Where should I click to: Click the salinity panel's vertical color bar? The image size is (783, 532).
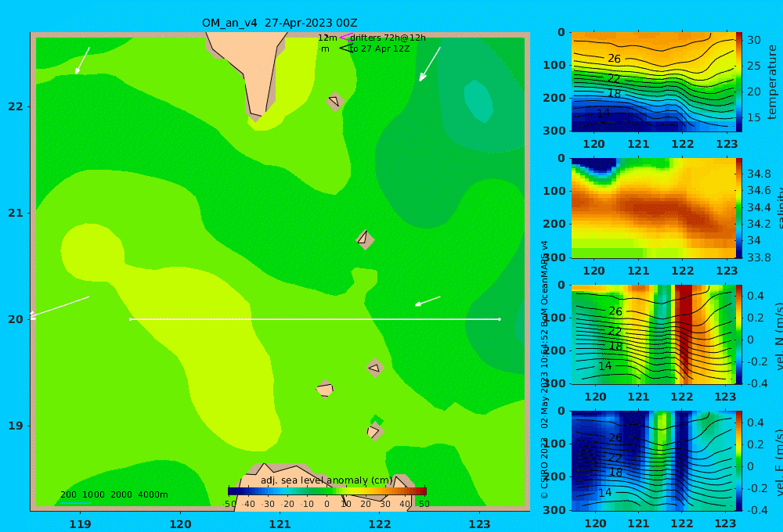(739, 208)
